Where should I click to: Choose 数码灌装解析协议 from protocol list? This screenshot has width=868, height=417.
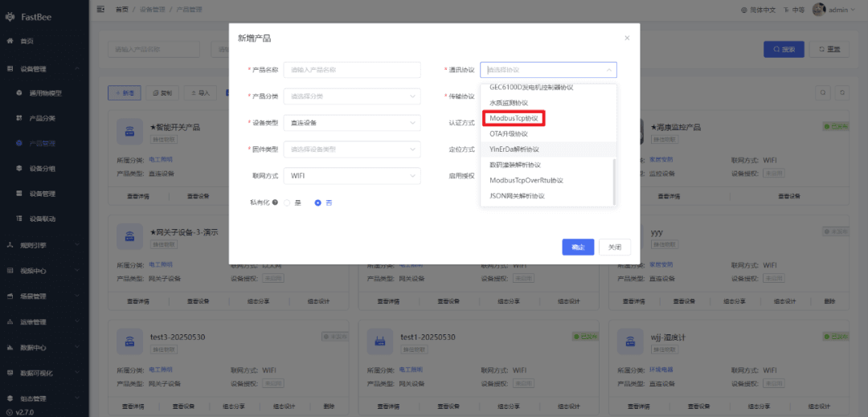click(548, 165)
